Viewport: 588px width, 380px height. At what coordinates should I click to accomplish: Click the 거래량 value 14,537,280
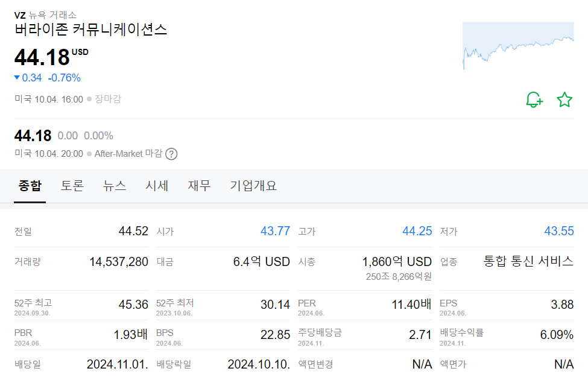119,262
